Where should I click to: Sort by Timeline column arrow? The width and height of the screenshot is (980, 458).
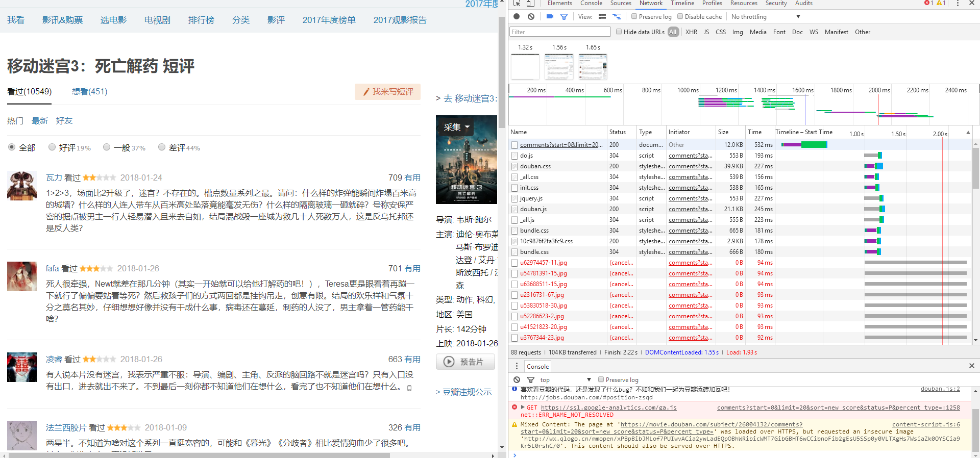(x=968, y=133)
